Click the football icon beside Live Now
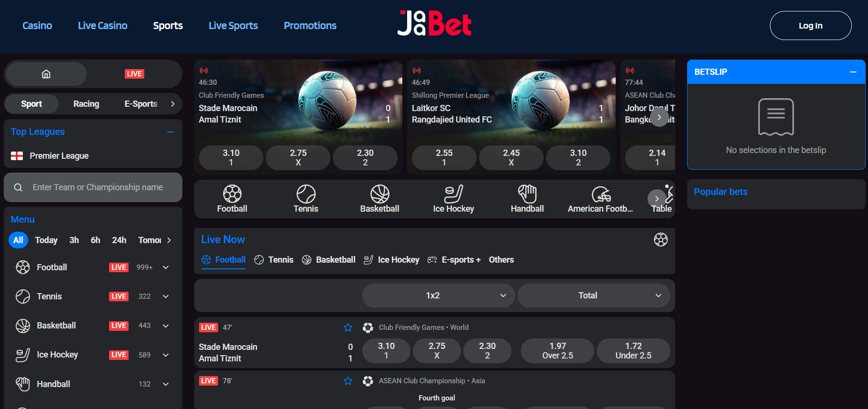This screenshot has height=409, width=868. pos(660,239)
